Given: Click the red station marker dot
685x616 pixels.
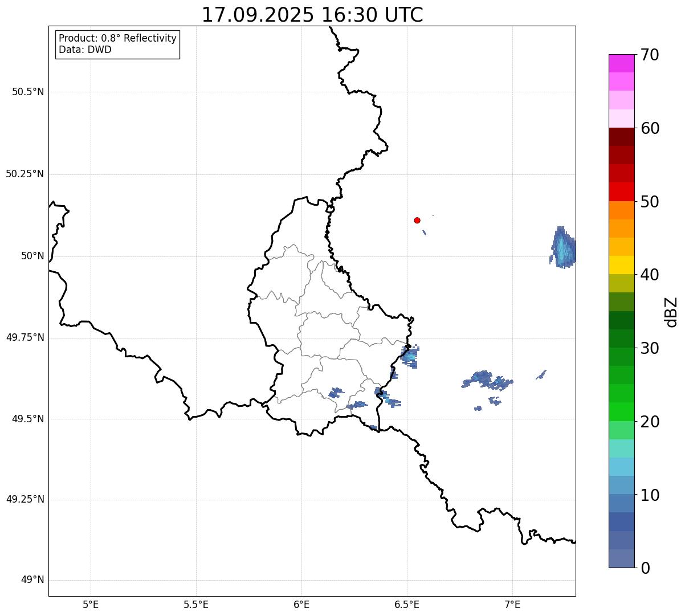Looking at the screenshot, I should pos(417,220).
